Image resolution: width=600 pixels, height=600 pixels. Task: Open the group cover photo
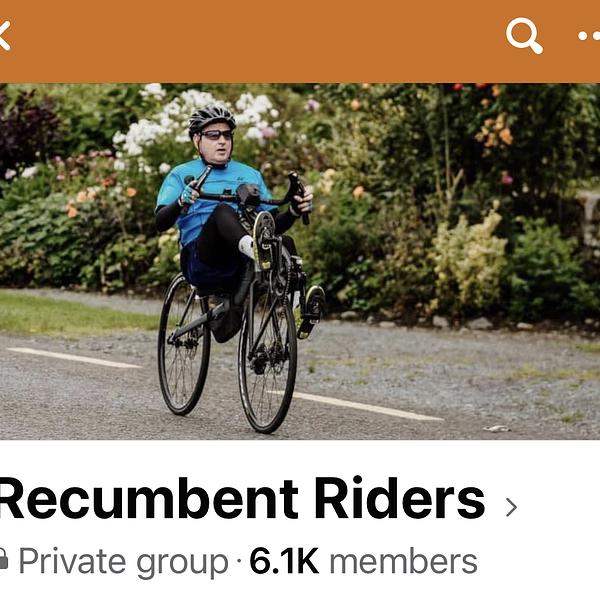click(x=300, y=261)
